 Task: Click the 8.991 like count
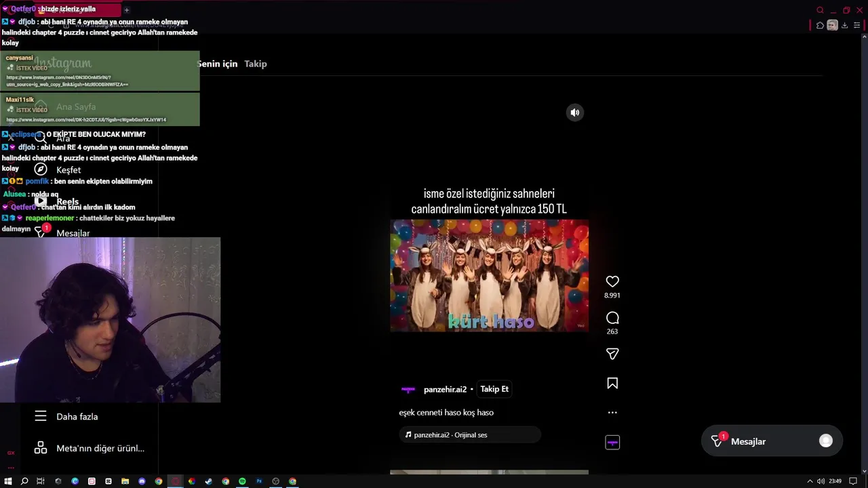coord(612,296)
